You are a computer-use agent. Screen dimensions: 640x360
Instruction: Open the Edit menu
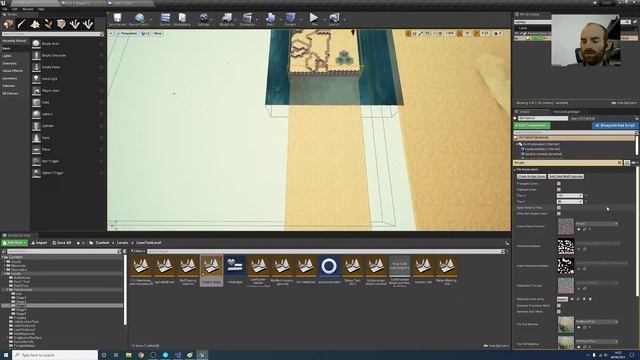15,9
